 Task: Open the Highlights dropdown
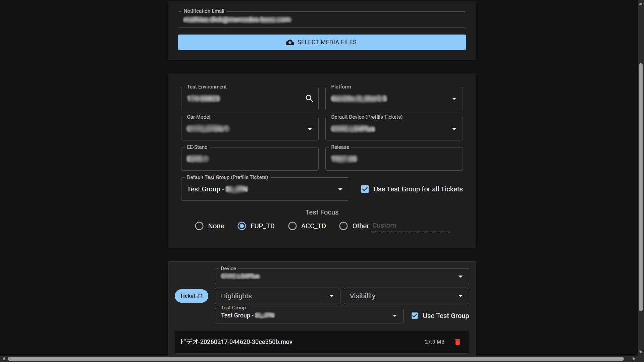331,296
